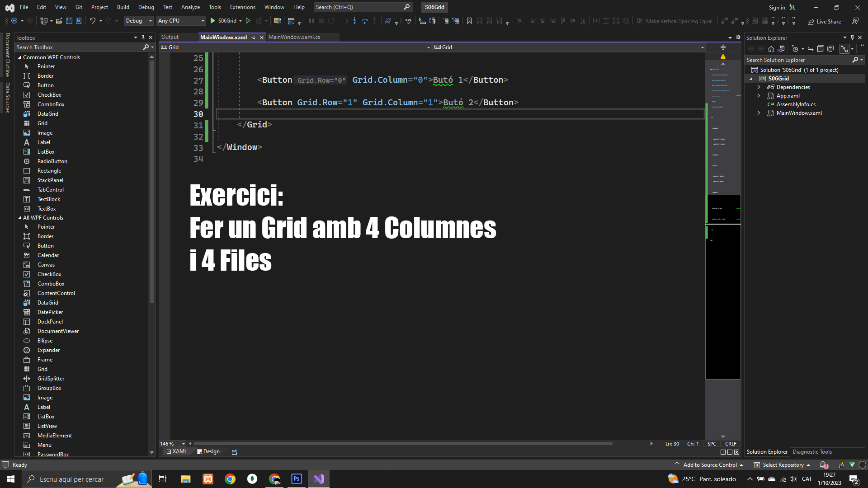Expand the Dependencies node in Solution Explorer
Viewport: 868px width, 488px height.
click(x=759, y=87)
